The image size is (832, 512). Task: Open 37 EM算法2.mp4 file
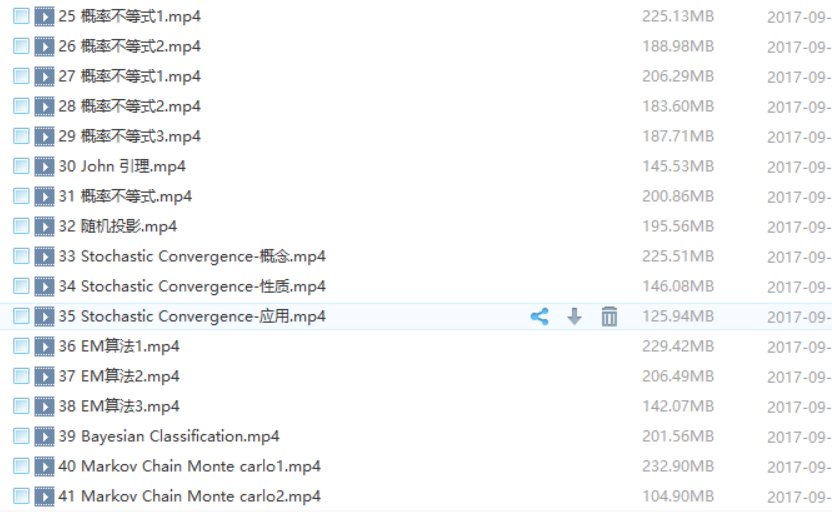click(119, 376)
